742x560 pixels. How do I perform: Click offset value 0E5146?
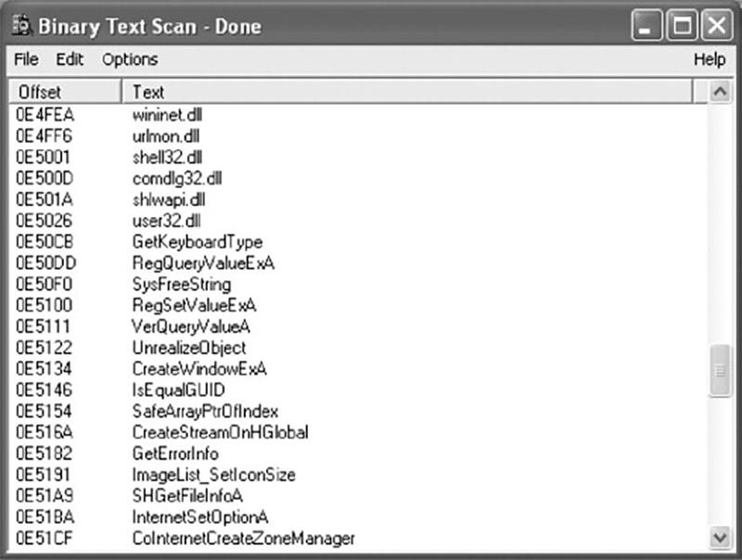coord(44,390)
